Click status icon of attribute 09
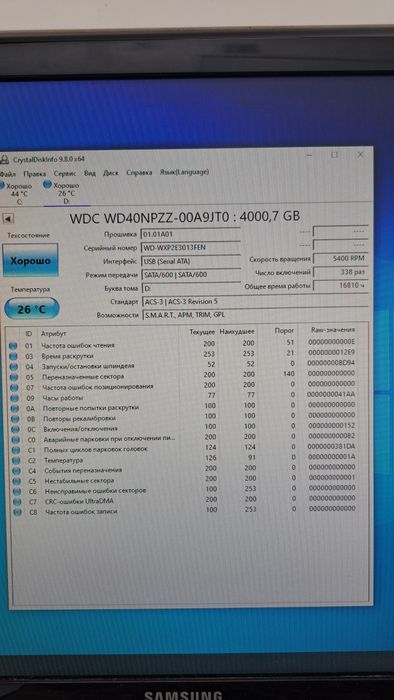Viewport: 394px width, 700px height. [13, 398]
